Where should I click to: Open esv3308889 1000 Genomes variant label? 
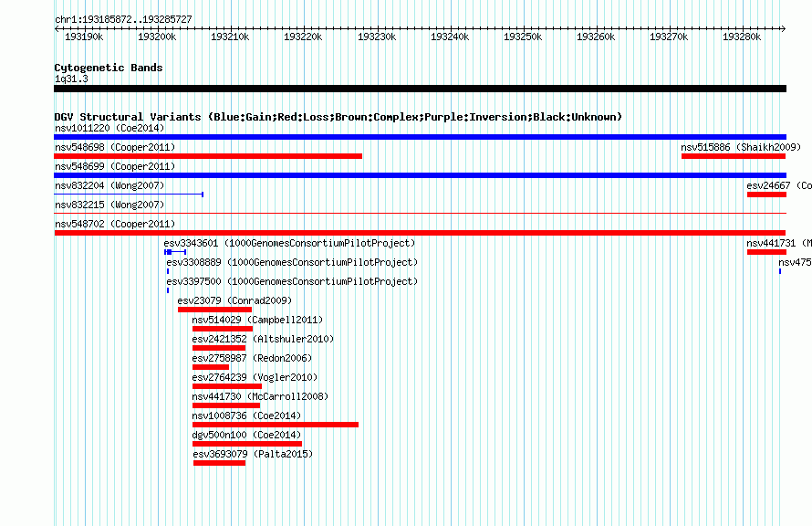pos(292,262)
